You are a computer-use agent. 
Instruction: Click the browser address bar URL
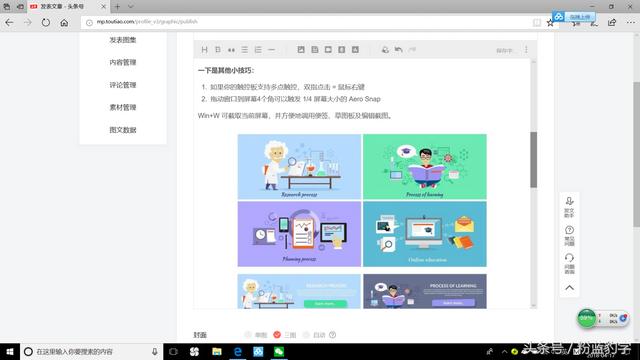click(147, 22)
